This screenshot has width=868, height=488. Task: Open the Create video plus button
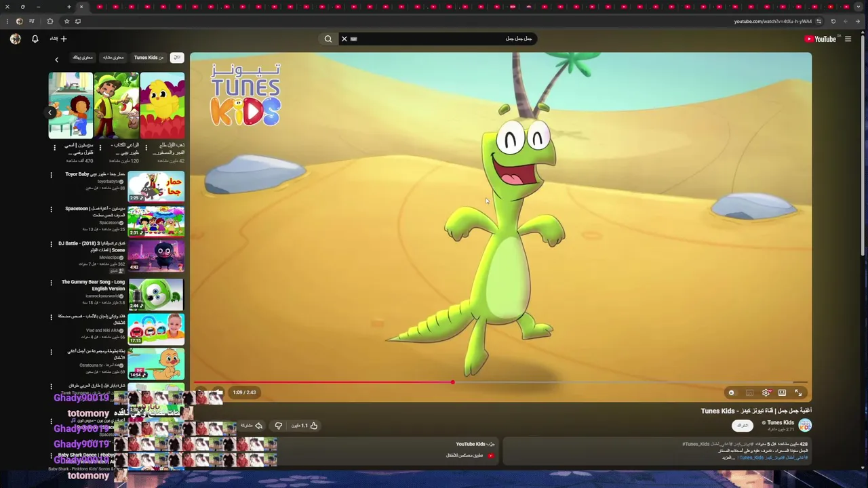(x=58, y=39)
